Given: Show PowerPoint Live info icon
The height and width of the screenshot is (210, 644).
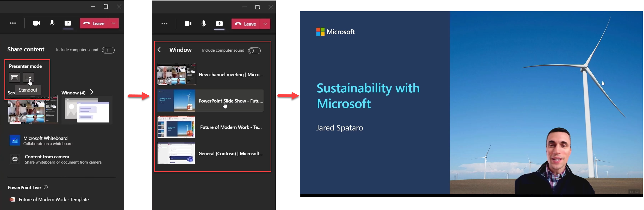Looking at the screenshot, I should [46, 187].
